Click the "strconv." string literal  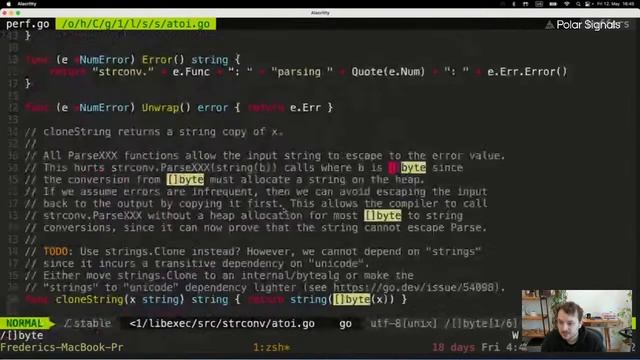click(x=123, y=72)
